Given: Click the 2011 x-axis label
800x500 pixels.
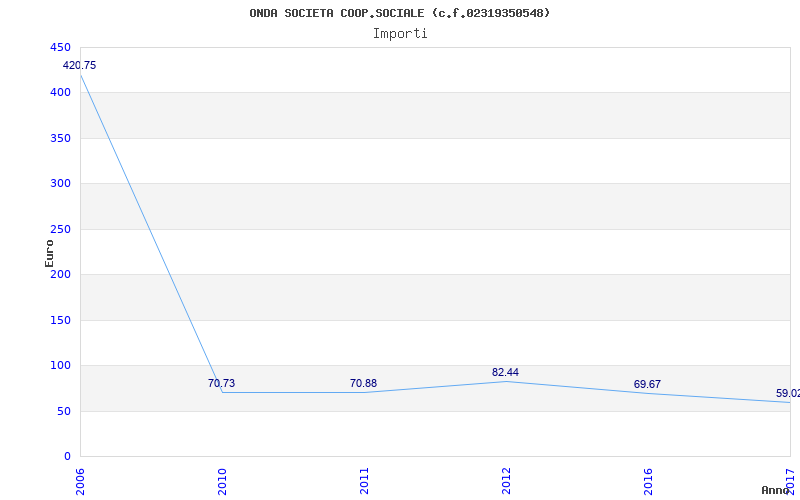Looking at the screenshot, I should [x=364, y=482].
